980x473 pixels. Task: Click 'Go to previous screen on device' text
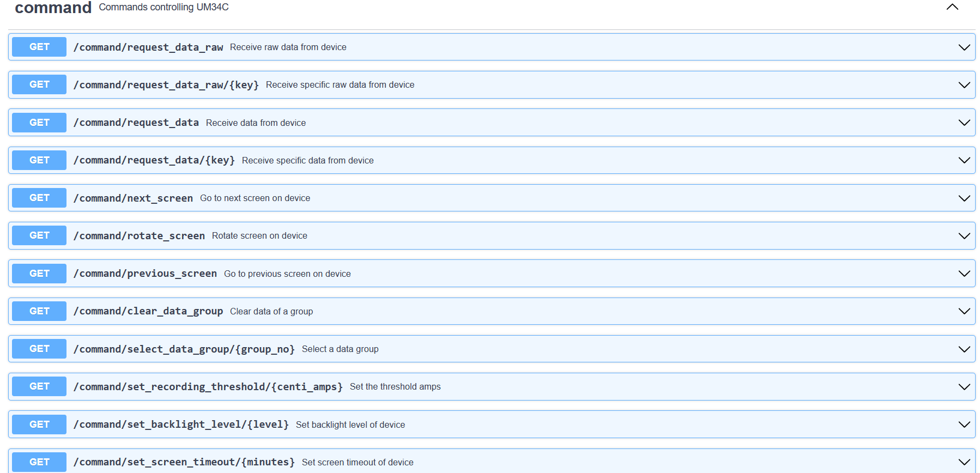(287, 274)
